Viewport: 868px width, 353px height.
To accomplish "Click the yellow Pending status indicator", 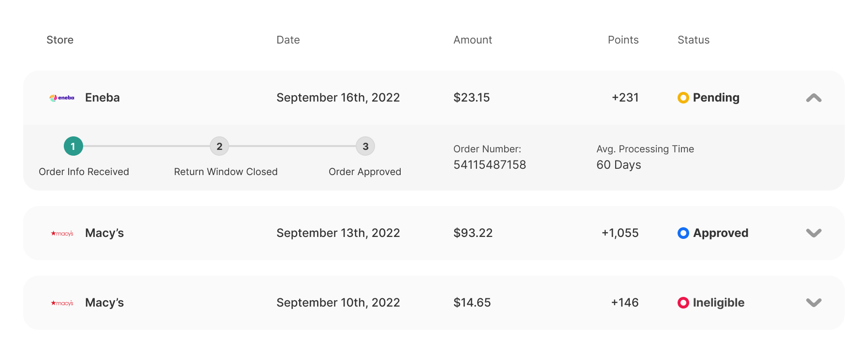I will 682,98.
